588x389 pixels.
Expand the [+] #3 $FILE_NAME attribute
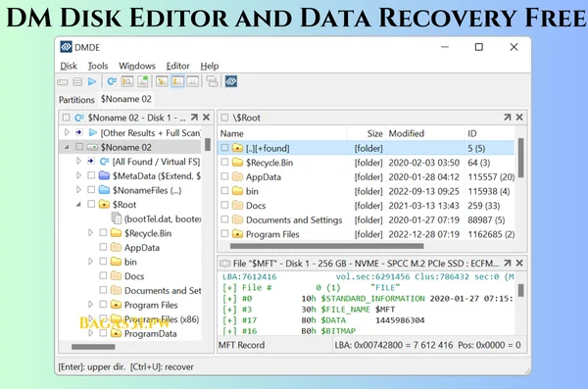pyautogui.click(x=229, y=310)
